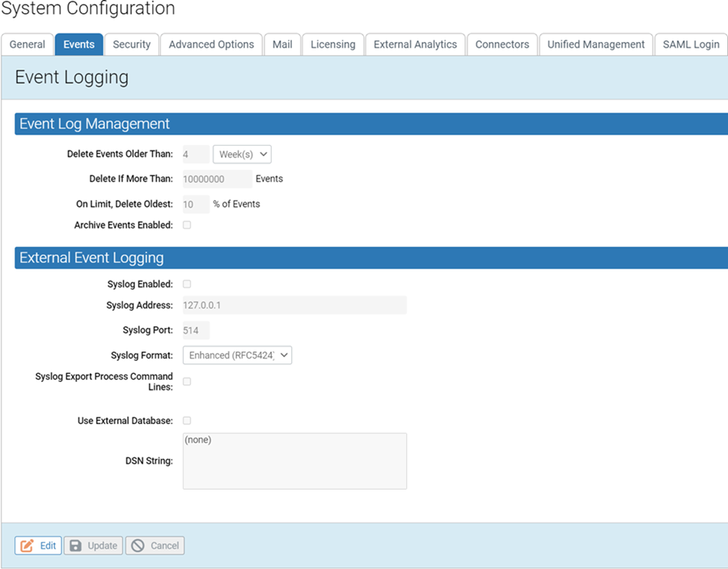Viewport: 728px width, 569px height.
Task: Select the Advanced Options tab
Action: pos(210,45)
